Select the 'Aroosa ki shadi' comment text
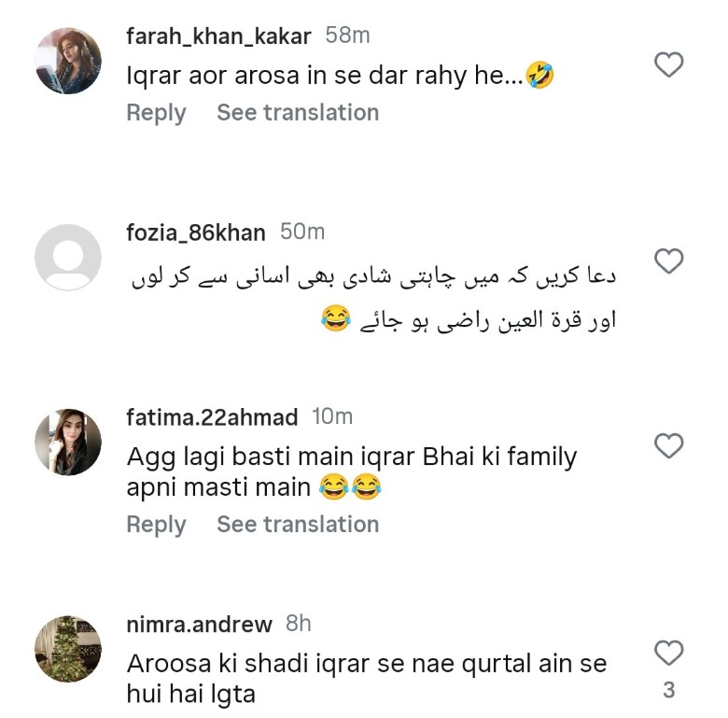 click(366, 679)
